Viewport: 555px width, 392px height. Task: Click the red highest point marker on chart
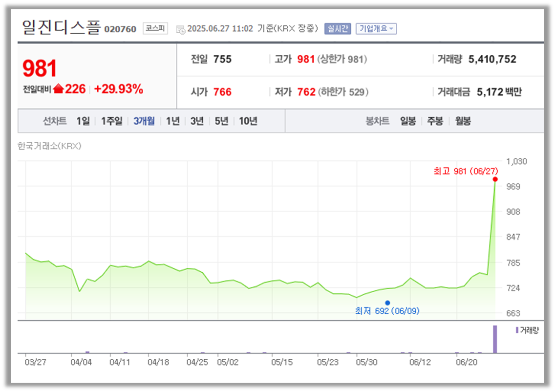(x=495, y=179)
